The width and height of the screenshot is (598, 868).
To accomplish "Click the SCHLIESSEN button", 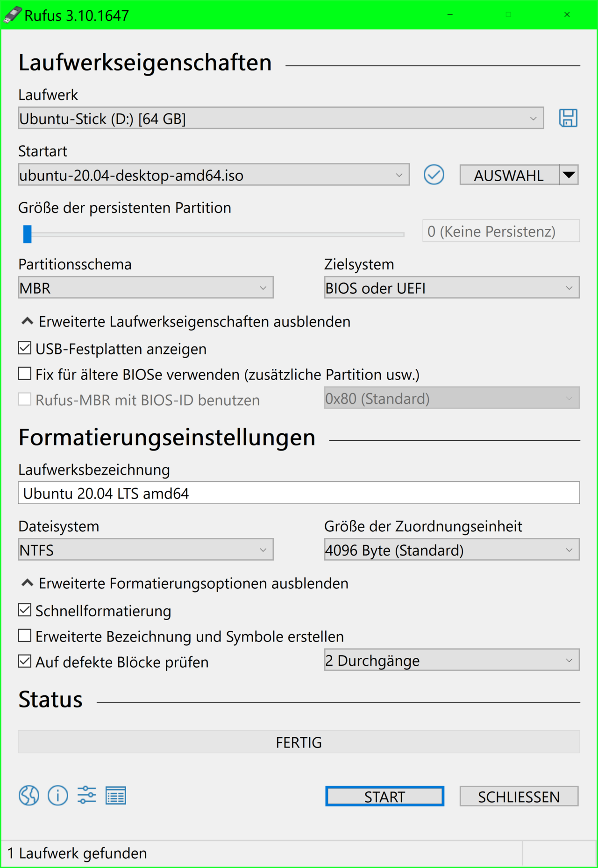I will click(519, 797).
